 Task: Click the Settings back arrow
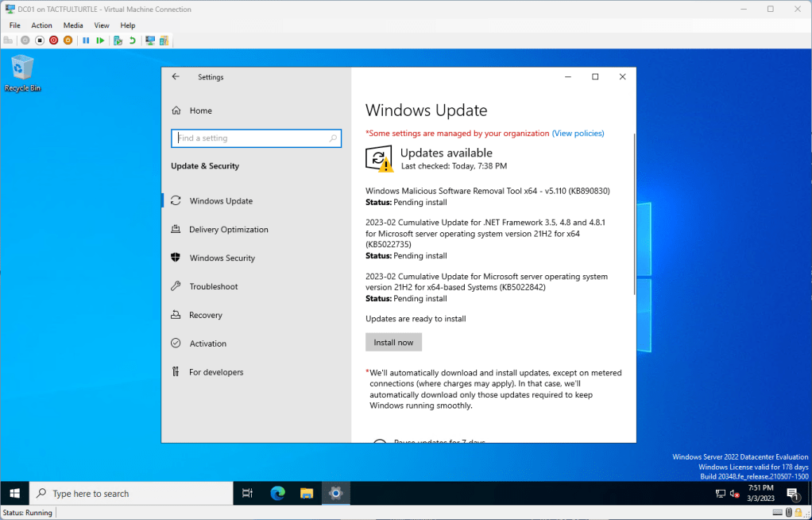[176, 77]
